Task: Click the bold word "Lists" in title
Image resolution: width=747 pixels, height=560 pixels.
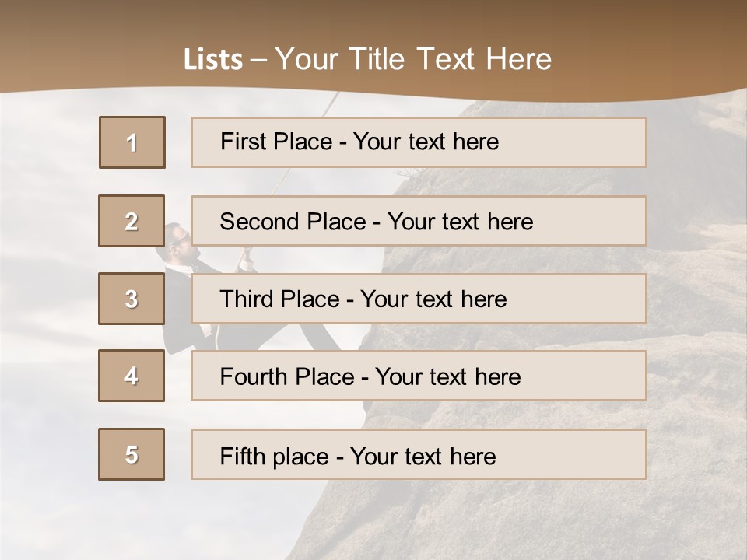Action: click(x=213, y=60)
